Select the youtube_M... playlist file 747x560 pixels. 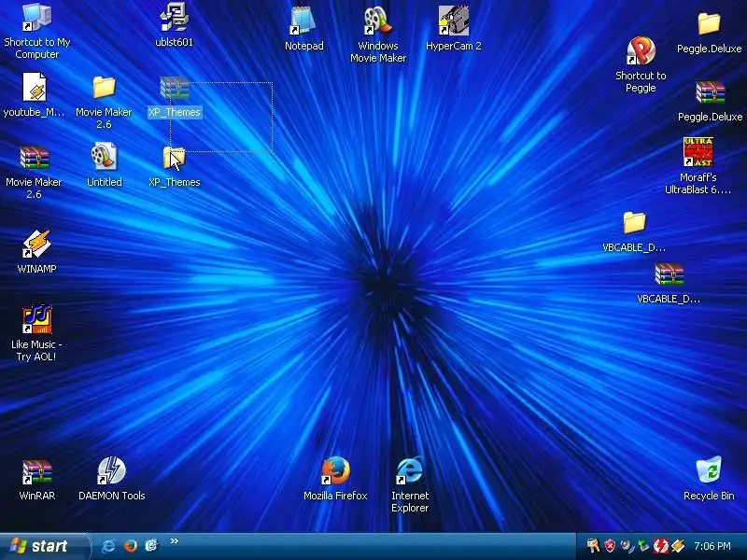(35, 87)
